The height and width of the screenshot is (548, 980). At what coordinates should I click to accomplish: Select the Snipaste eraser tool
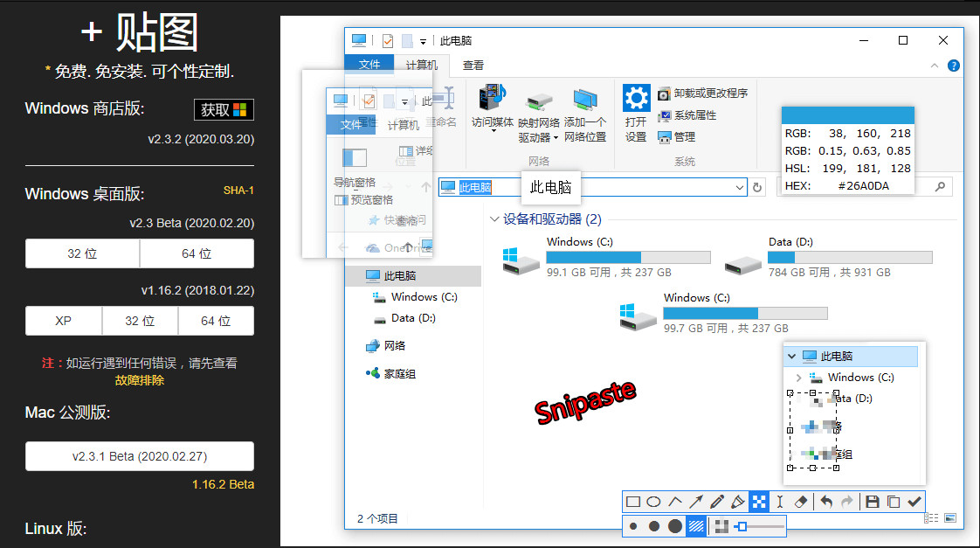801,502
